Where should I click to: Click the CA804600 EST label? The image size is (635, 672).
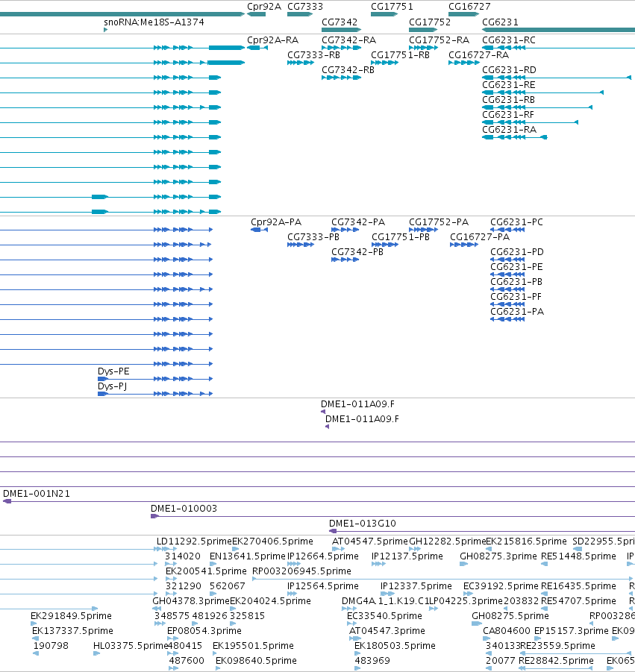click(x=507, y=631)
